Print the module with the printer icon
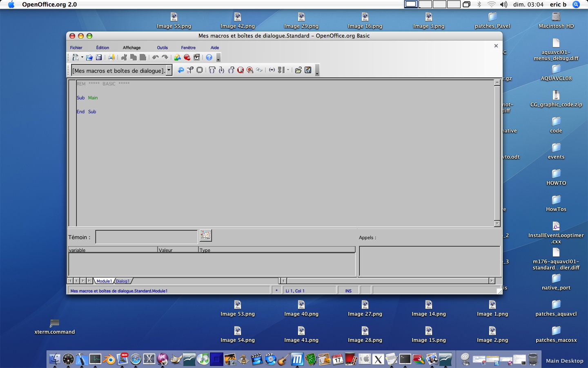This screenshot has width=588, height=368. tap(111, 57)
